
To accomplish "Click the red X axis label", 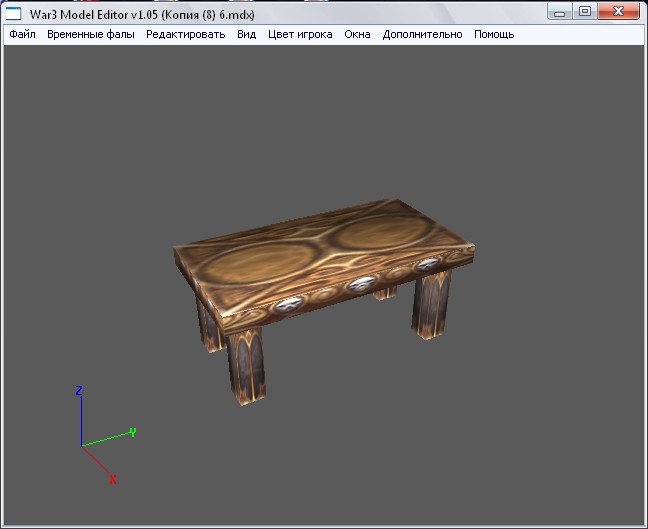I will pyautogui.click(x=113, y=479).
